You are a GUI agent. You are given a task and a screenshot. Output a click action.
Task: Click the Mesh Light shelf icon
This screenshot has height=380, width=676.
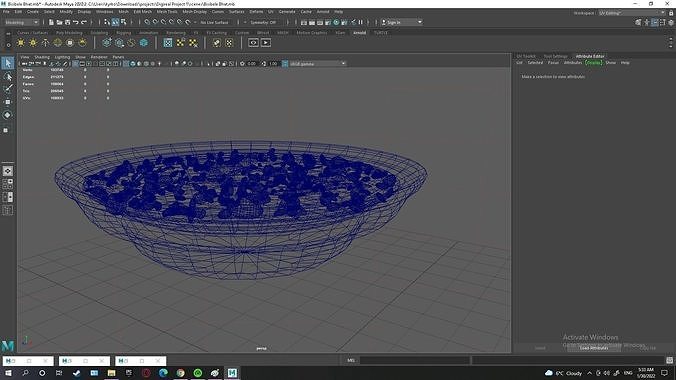33,43
